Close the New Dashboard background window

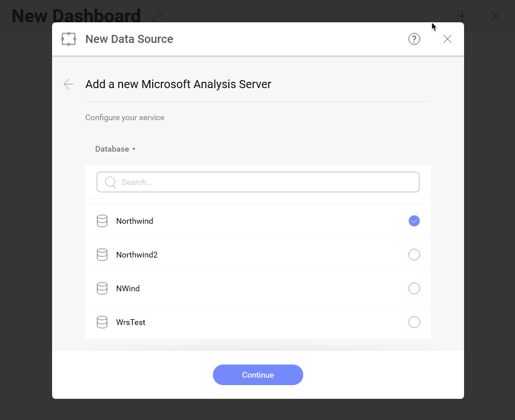tap(496, 16)
